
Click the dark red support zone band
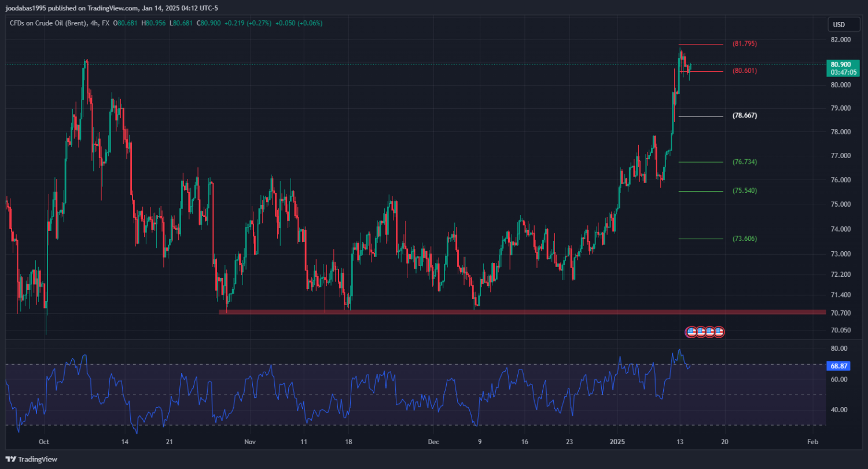[521, 312]
